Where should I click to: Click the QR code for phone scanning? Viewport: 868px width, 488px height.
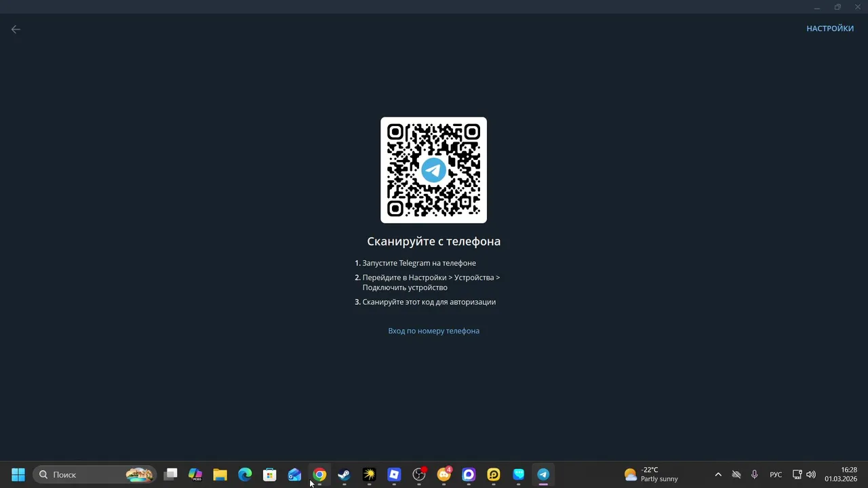click(x=433, y=170)
